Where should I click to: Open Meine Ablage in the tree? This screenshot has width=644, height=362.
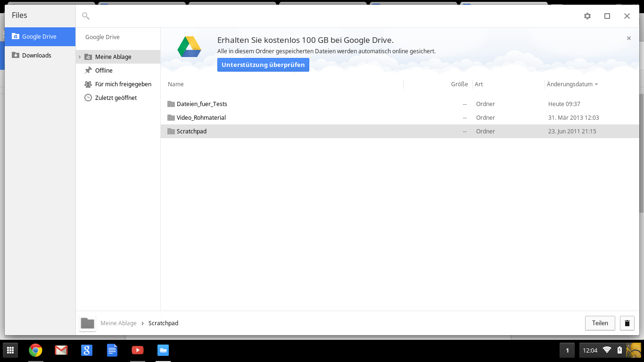pos(118,57)
